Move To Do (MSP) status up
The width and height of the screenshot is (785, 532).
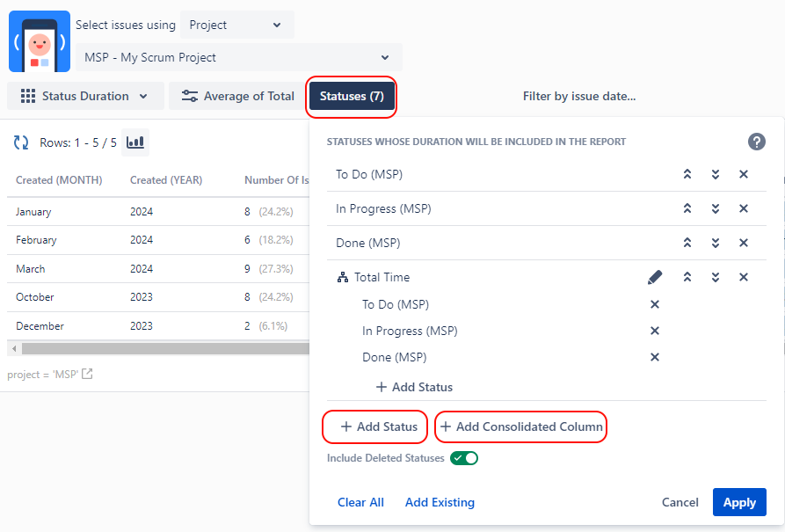[x=687, y=174]
